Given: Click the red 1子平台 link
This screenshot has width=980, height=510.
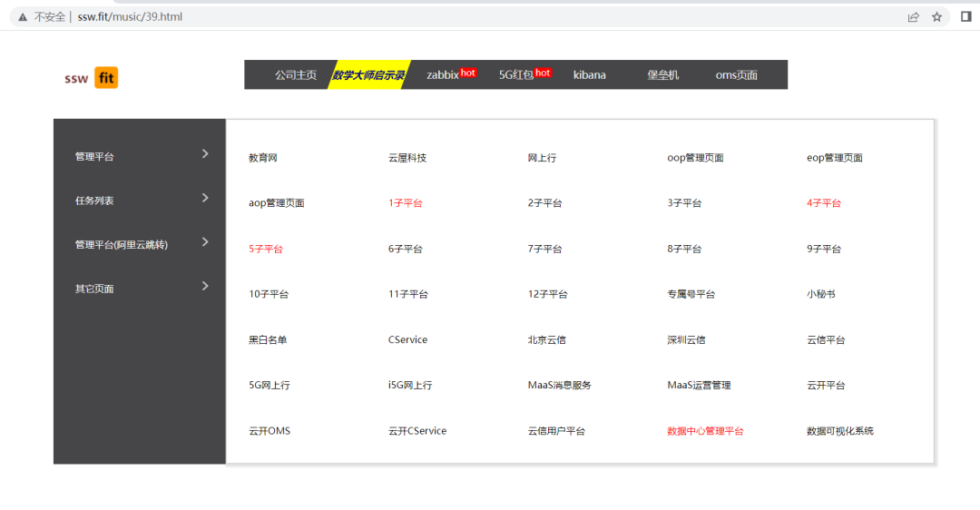Looking at the screenshot, I should (405, 203).
